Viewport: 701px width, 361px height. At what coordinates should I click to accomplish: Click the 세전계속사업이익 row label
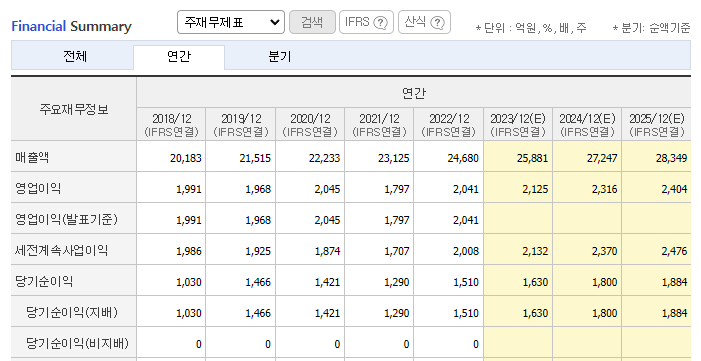coord(61,250)
